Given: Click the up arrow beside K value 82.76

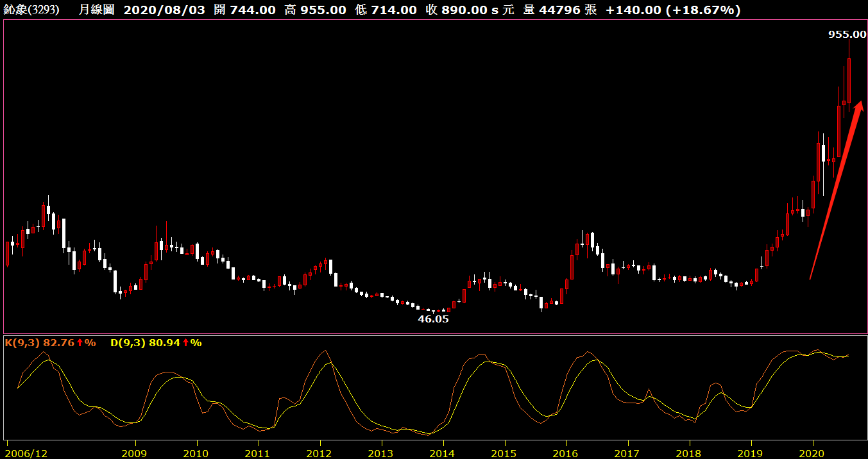Looking at the screenshot, I should click(80, 343).
